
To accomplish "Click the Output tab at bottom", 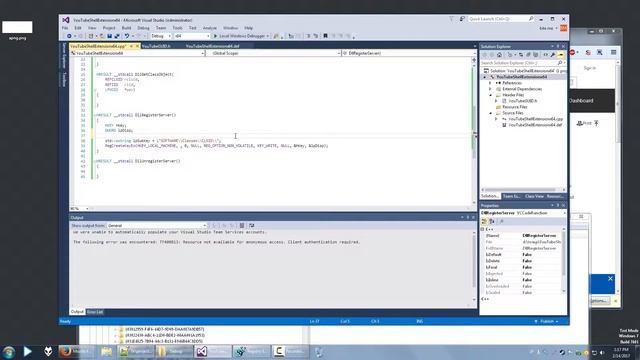I will [77, 312].
